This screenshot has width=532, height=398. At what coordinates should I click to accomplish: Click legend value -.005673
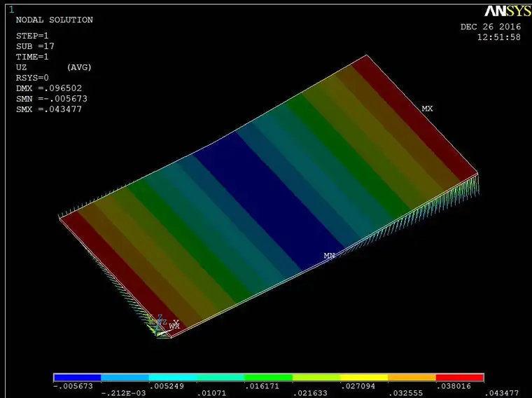[x=73, y=386]
